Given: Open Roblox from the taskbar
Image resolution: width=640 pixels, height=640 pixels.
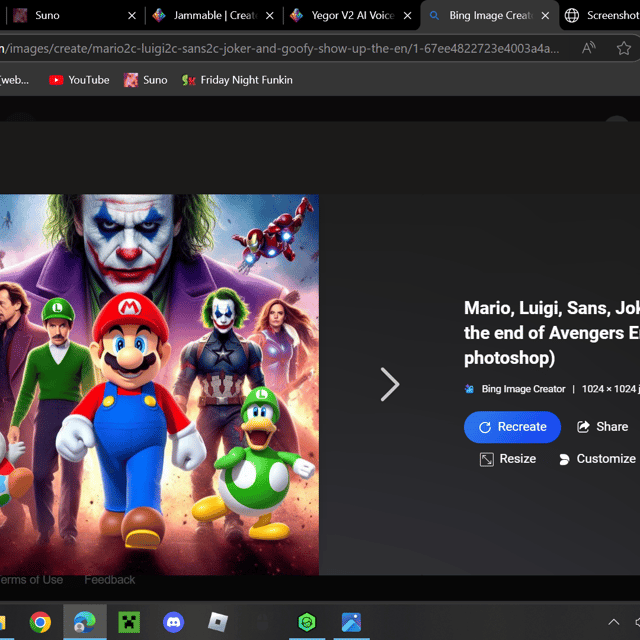Looking at the screenshot, I should pyautogui.click(x=218, y=622).
